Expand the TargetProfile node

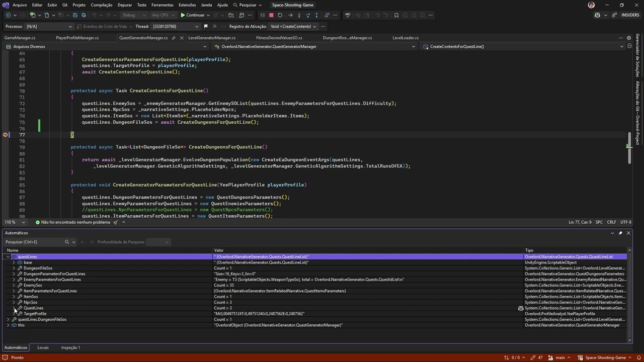(14, 314)
